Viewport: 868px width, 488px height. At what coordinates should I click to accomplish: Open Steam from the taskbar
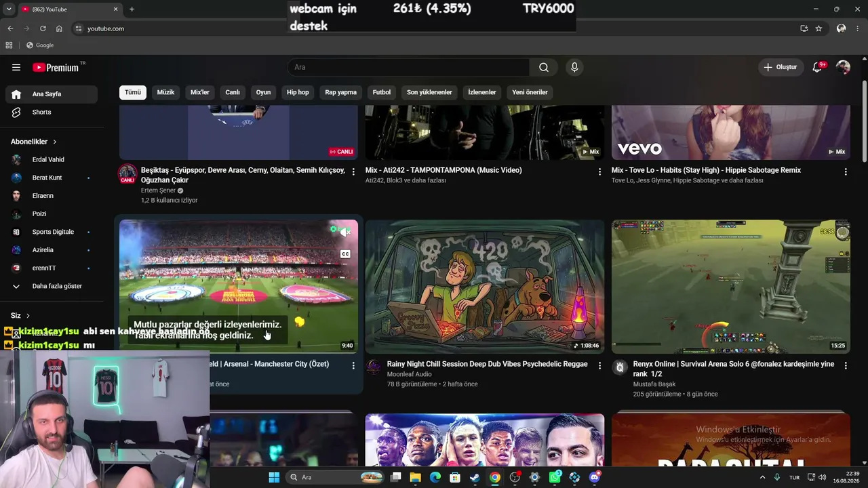[x=475, y=477]
